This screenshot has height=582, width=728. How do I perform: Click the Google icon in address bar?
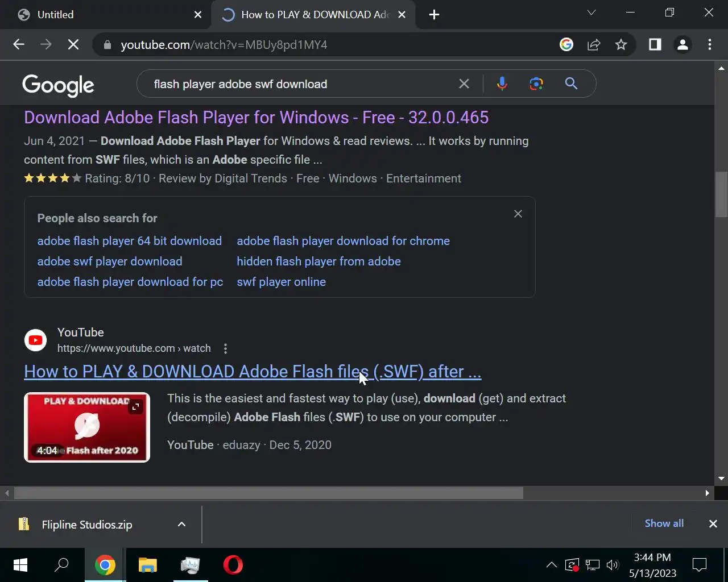[x=566, y=44]
